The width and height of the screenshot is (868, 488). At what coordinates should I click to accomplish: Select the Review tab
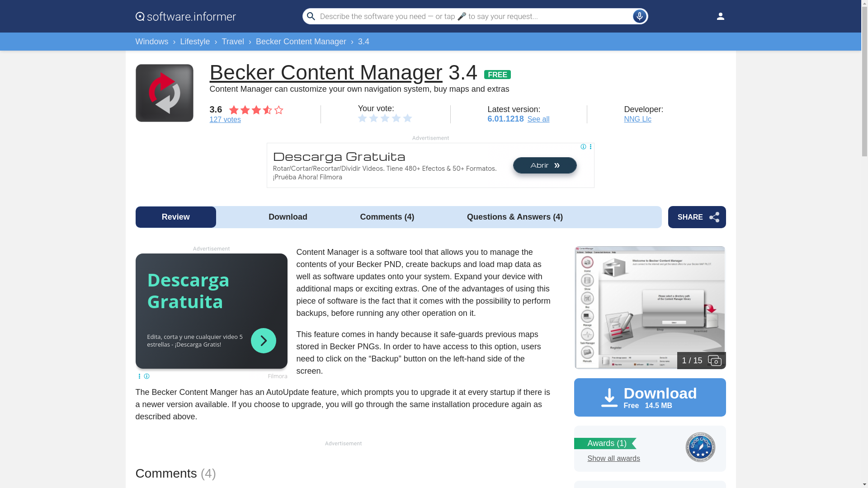point(176,217)
